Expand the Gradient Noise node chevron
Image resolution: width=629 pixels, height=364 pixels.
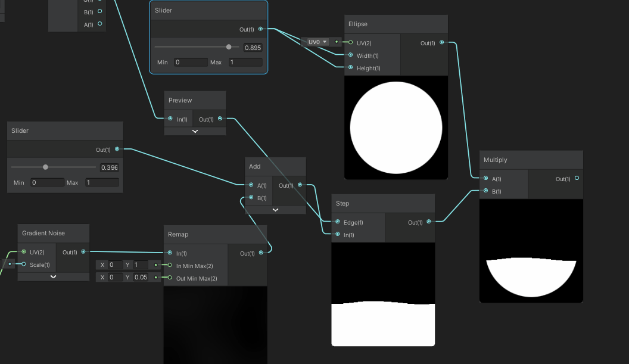tap(53, 277)
